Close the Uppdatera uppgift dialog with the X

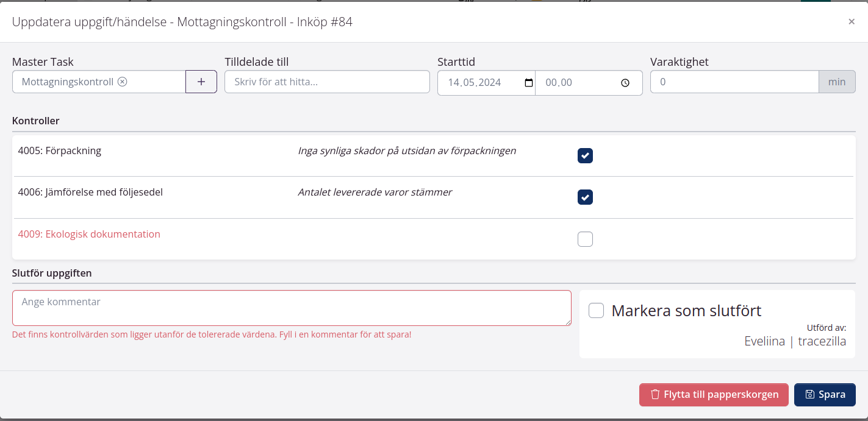coord(852,21)
